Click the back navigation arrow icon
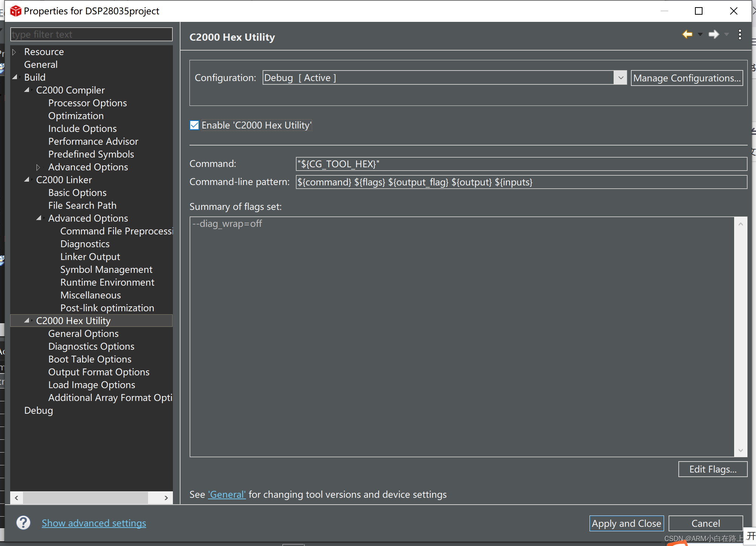Screen dimensions: 756x546 [x=687, y=34]
